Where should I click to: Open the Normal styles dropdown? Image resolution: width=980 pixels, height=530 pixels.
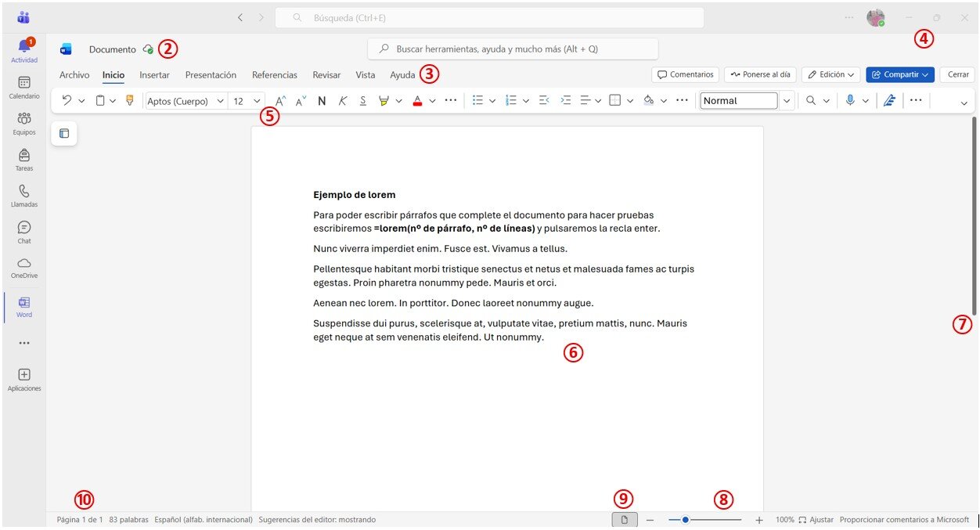click(x=787, y=100)
